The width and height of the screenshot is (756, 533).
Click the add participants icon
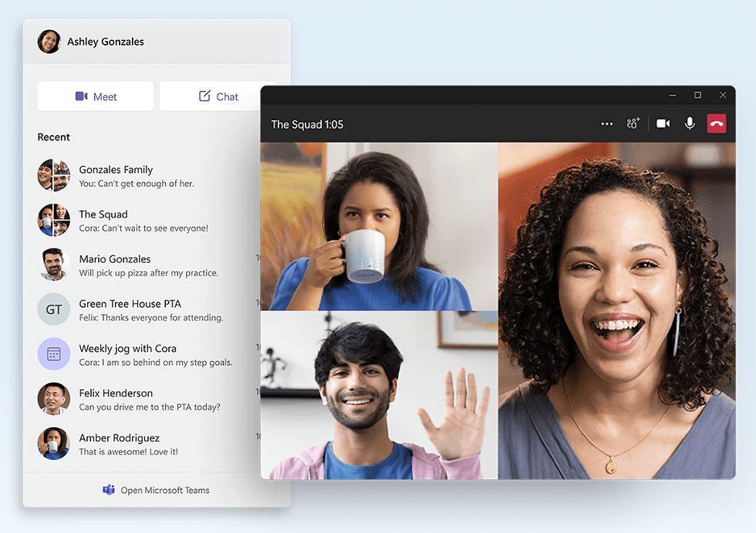633,124
